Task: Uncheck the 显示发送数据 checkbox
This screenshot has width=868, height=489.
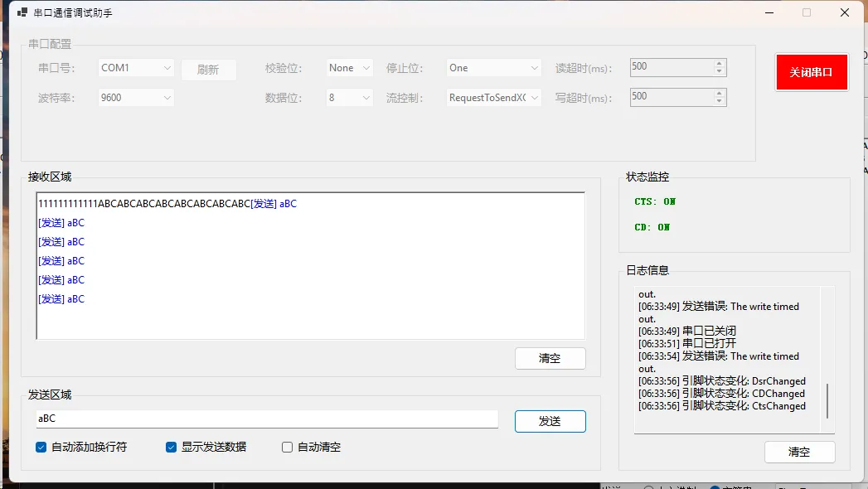Action: [x=172, y=448]
